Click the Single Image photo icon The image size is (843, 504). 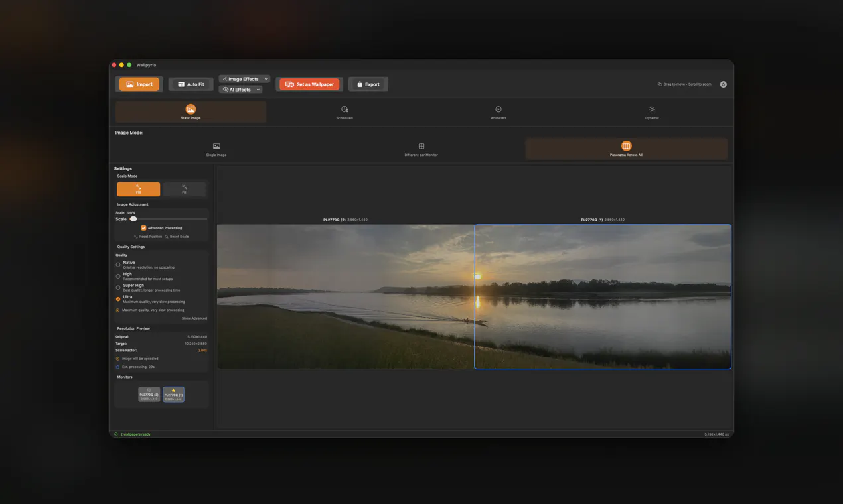216,146
